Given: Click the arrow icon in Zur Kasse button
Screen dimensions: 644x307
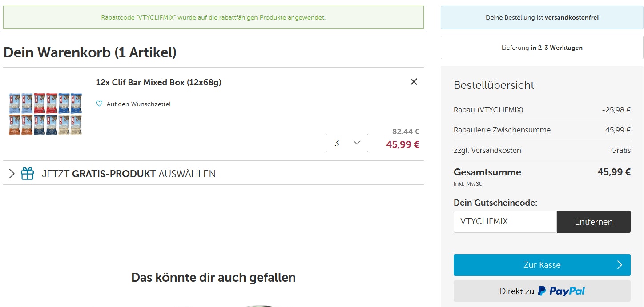Looking at the screenshot, I should (x=620, y=265).
